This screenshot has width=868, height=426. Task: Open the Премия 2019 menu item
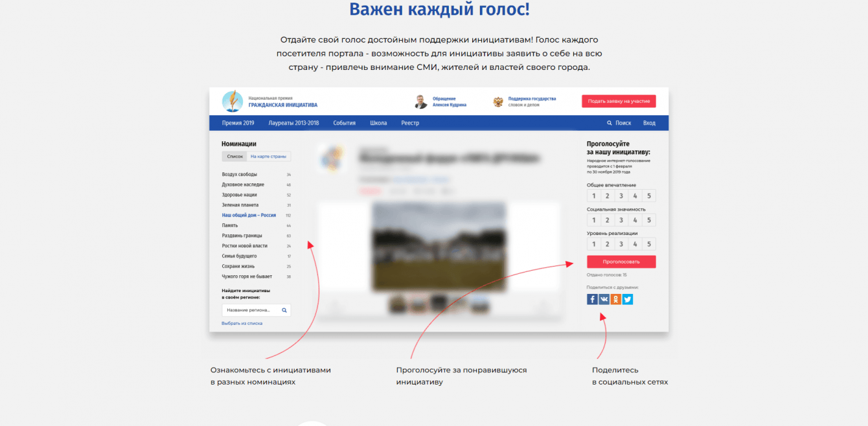coord(238,123)
